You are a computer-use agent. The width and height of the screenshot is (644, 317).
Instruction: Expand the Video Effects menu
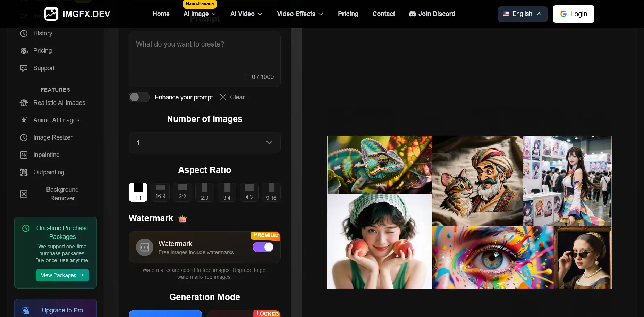point(300,14)
